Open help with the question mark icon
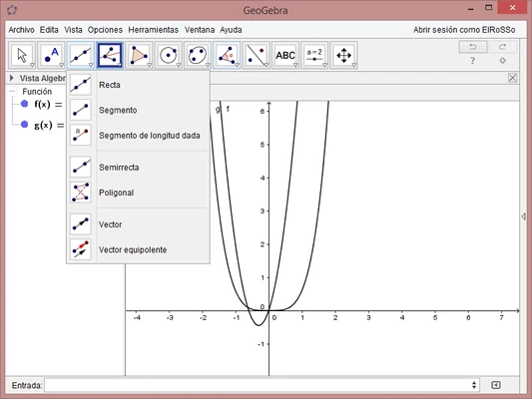The image size is (532, 399). coord(472,61)
